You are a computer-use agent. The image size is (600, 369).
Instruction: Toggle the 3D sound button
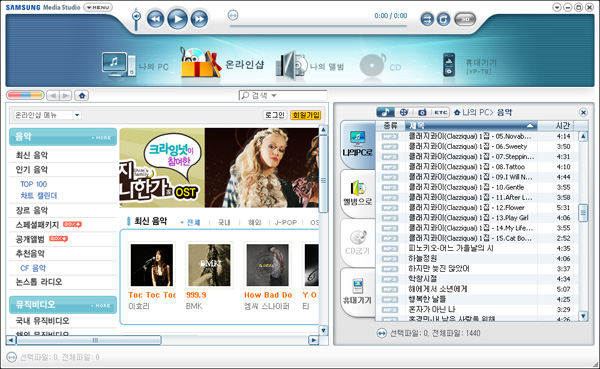(x=465, y=19)
